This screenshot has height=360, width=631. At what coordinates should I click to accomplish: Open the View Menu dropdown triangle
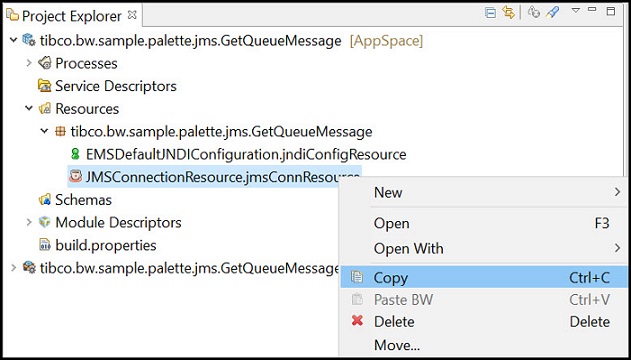575,10
